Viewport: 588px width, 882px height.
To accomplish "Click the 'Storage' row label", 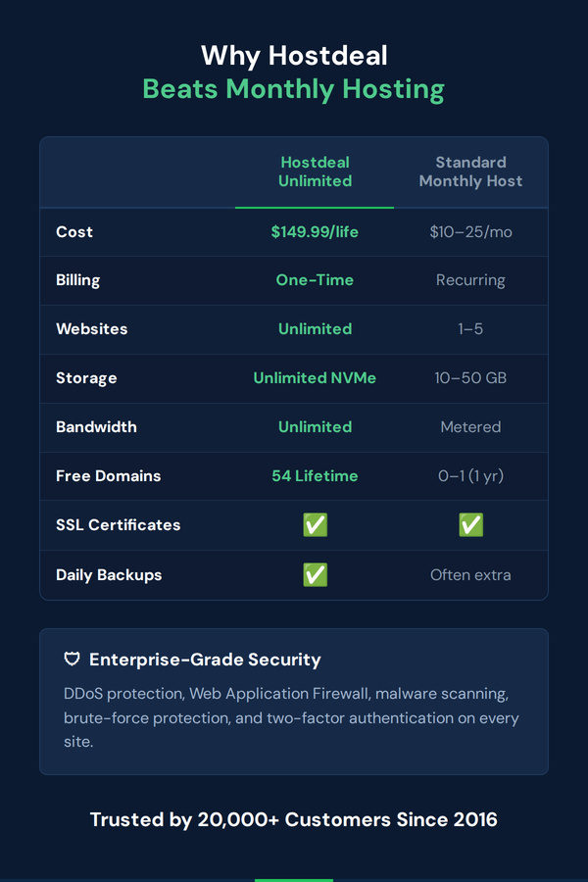I will click(x=86, y=378).
